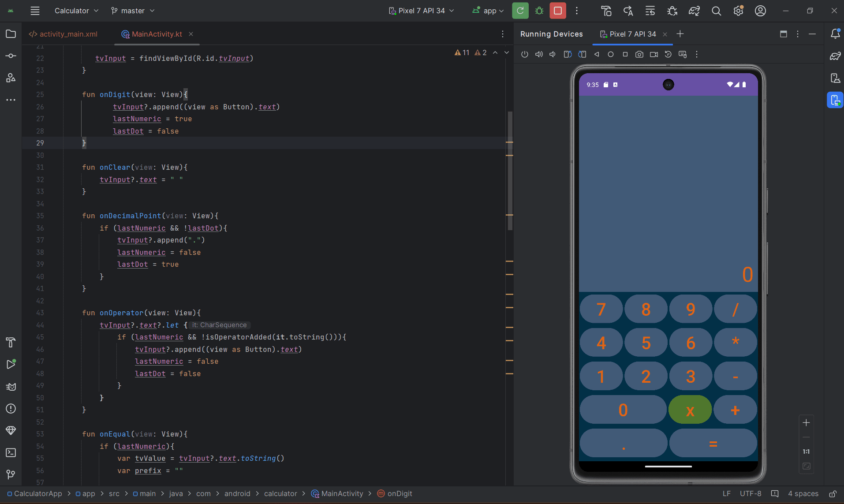Image resolution: width=844 pixels, height=504 pixels.
Task: Open the app run configuration dropdown
Action: 488,11
